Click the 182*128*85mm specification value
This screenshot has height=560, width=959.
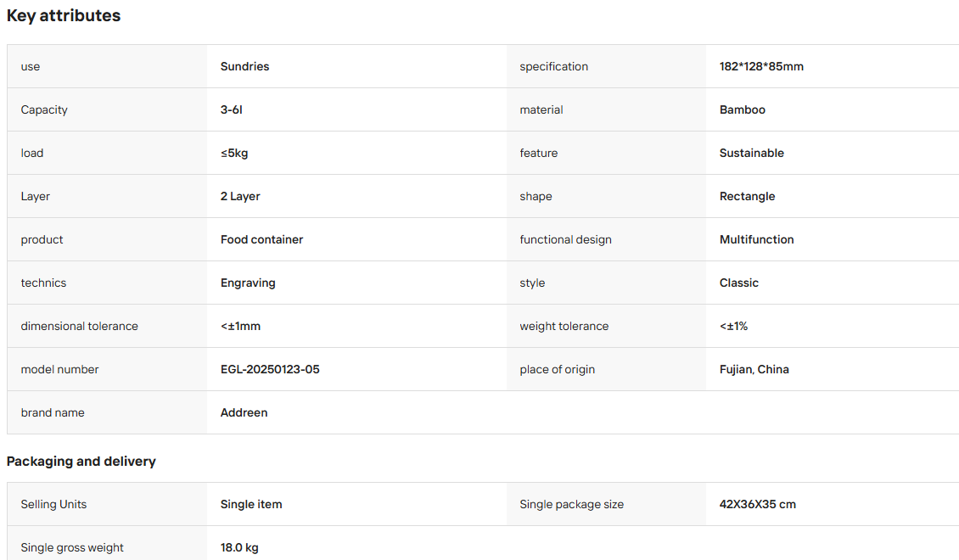click(761, 67)
